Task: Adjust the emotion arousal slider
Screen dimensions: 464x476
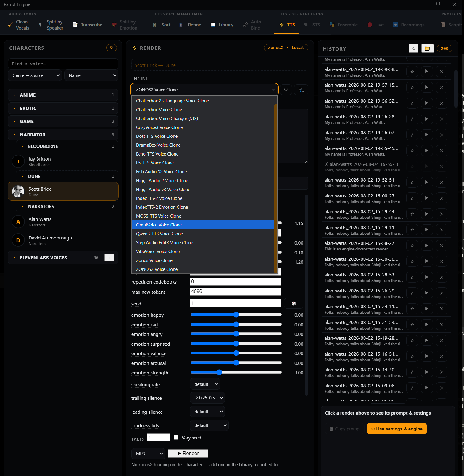Action: pyautogui.click(x=236, y=363)
